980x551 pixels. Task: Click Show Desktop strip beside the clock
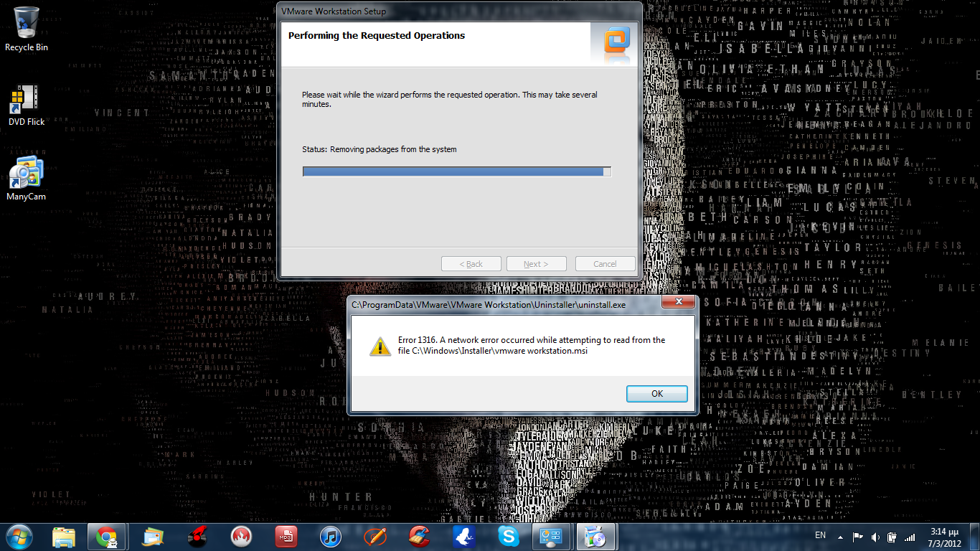click(x=975, y=537)
